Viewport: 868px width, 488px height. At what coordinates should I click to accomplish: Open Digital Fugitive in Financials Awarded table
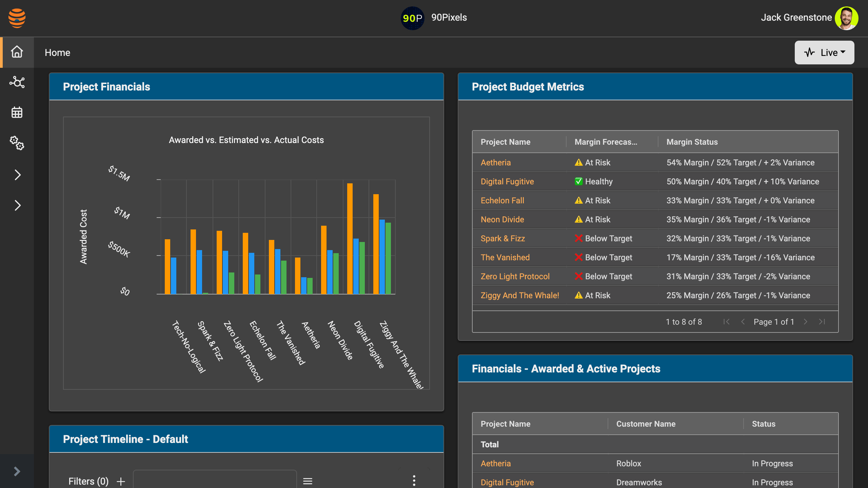[x=507, y=482]
